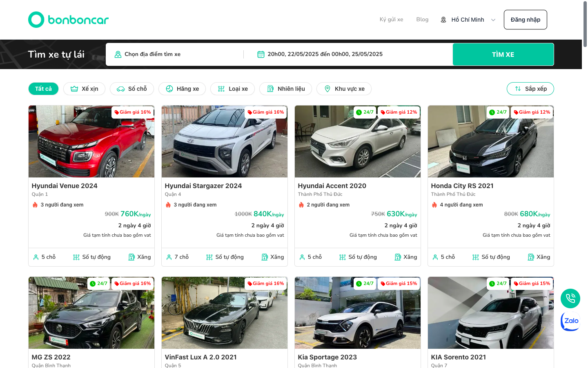Screen dimensions: 588x368
Task: Click the 24/7 badge on Hyundai Accent 2020
Action: [365, 112]
